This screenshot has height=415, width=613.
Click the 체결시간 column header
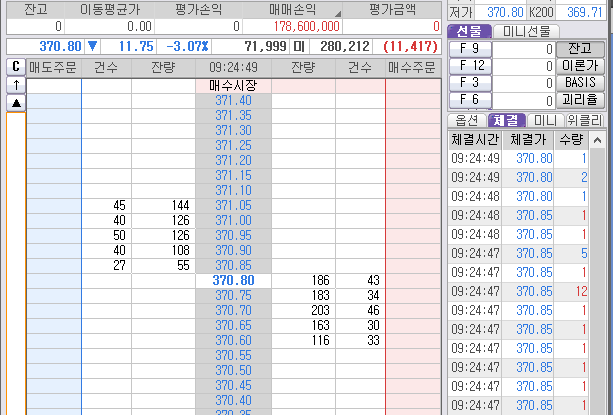[x=475, y=140]
